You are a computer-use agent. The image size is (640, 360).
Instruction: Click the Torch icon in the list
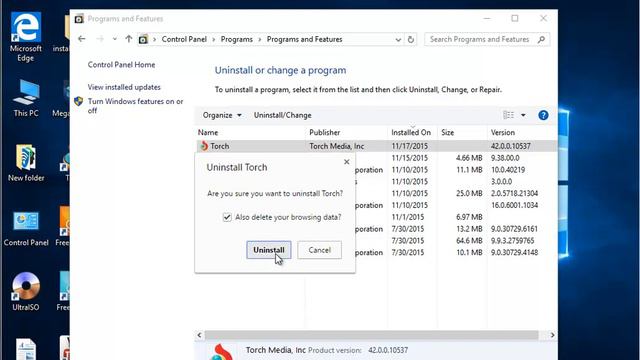(204, 146)
